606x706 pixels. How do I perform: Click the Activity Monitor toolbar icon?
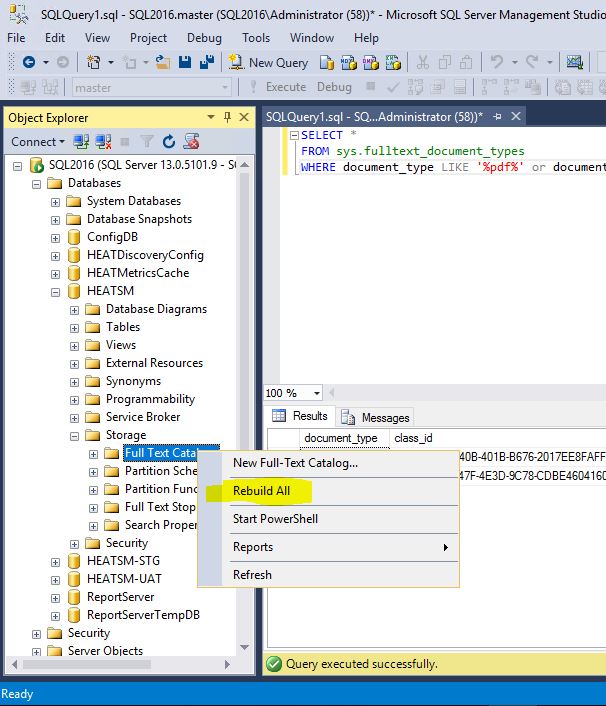(574, 62)
